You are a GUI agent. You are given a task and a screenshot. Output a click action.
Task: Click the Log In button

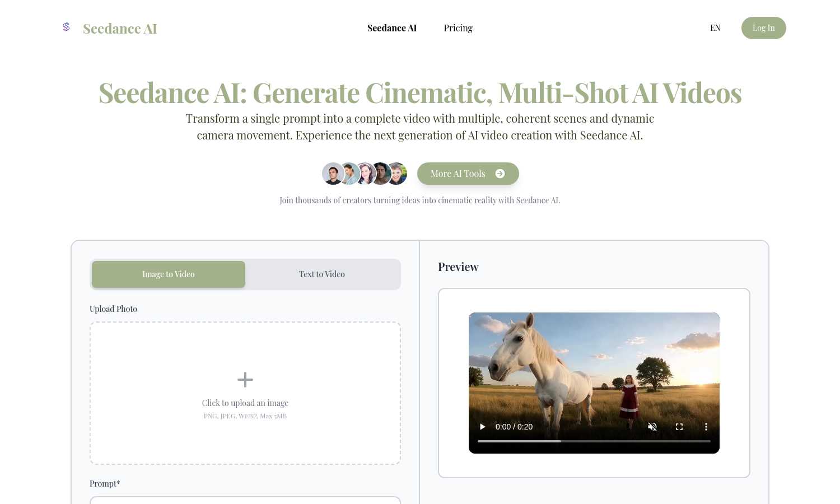(764, 28)
